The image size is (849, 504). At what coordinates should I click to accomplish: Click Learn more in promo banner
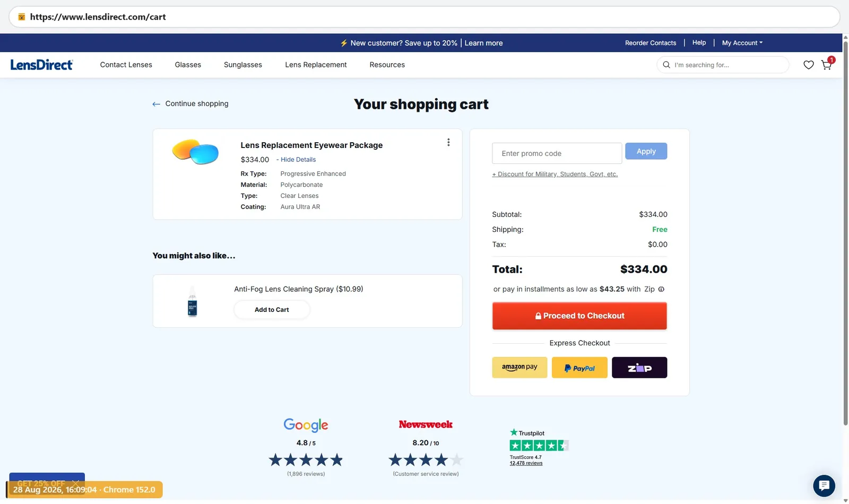pyautogui.click(x=483, y=43)
